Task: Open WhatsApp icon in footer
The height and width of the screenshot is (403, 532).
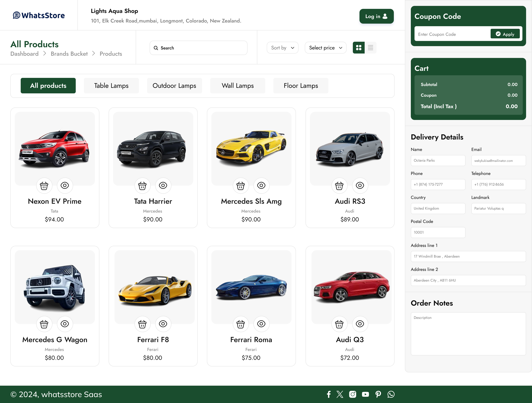Action: [391, 394]
